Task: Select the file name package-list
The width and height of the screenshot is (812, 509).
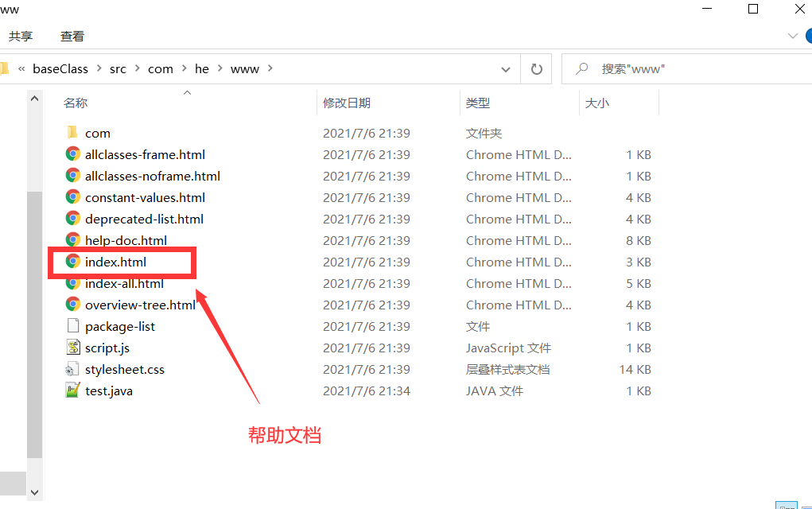Action: click(120, 326)
